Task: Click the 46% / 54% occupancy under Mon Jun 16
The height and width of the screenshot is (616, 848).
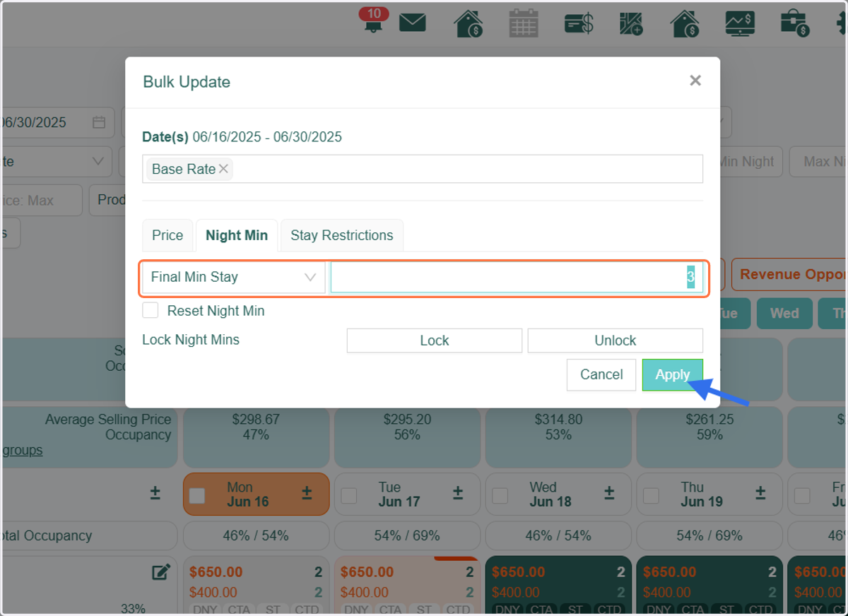Action: click(256, 535)
